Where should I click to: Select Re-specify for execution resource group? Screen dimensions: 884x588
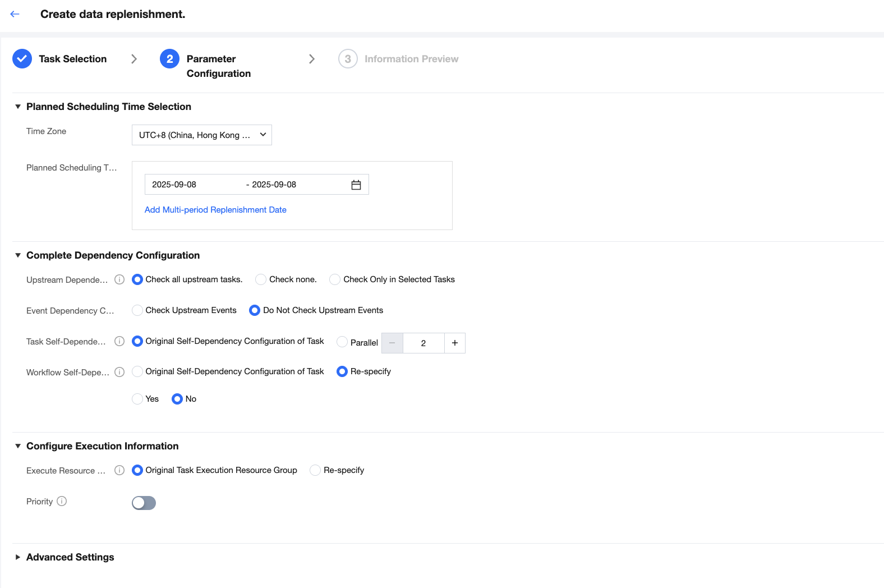coord(315,470)
